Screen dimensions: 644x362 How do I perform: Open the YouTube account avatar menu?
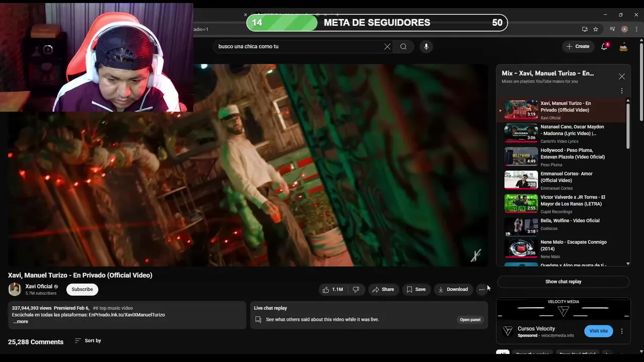[x=623, y=46]
